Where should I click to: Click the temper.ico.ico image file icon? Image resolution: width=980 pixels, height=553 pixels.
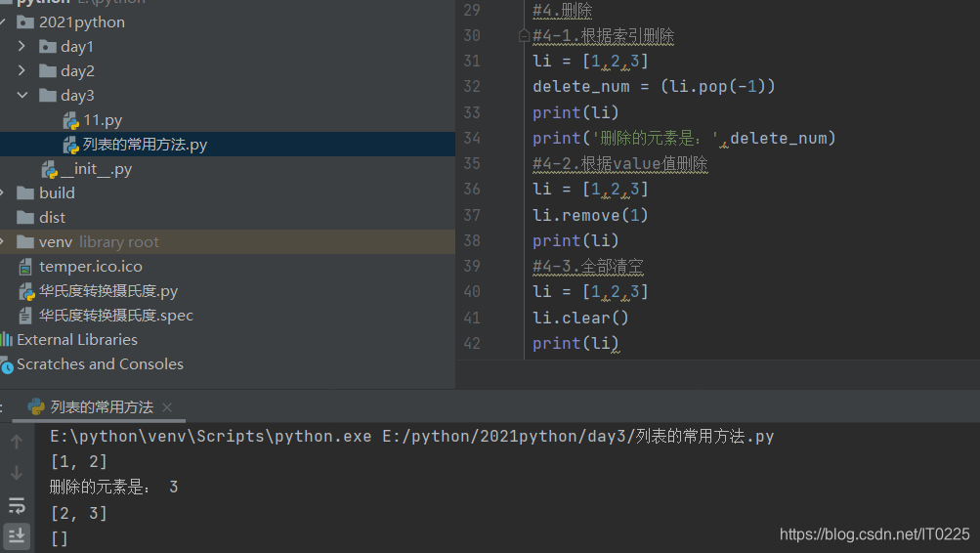[25, 267]
